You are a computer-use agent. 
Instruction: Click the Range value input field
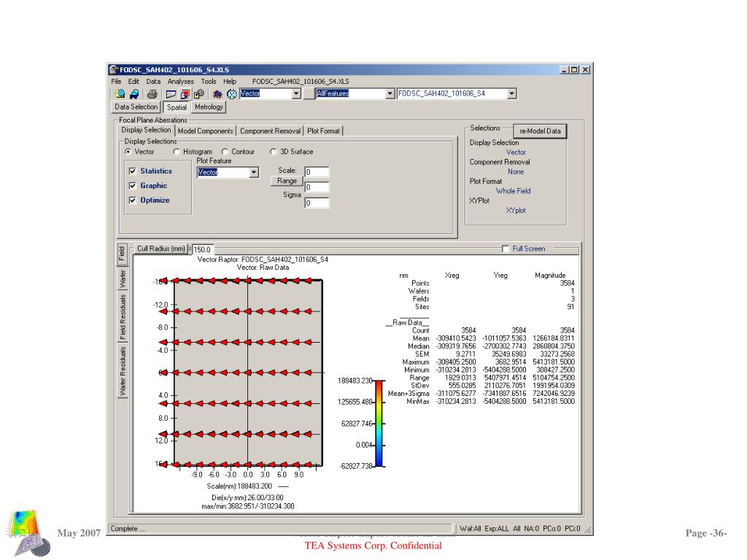317,187
